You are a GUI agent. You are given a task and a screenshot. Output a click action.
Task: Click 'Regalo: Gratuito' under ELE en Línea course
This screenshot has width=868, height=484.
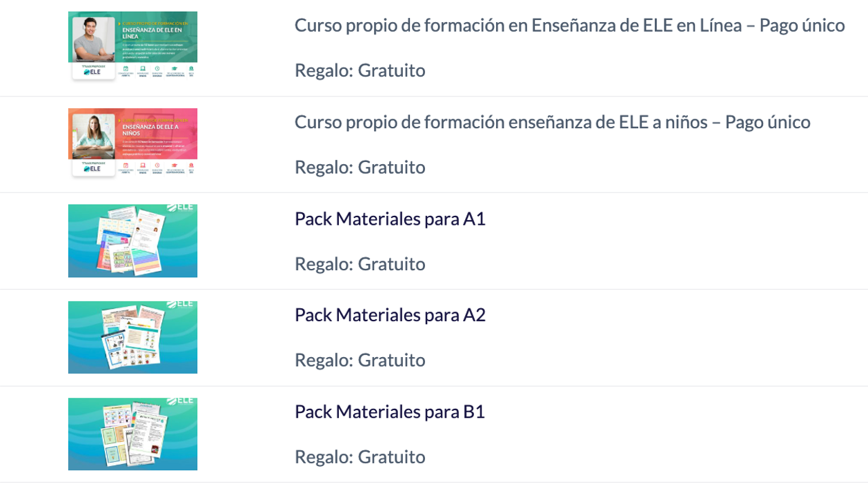359,70
